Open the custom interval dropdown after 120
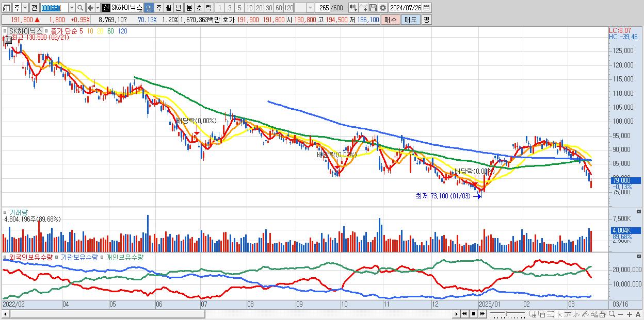This screenshot has height=320, width=644. pyautogui.click(x=310, y=8)
